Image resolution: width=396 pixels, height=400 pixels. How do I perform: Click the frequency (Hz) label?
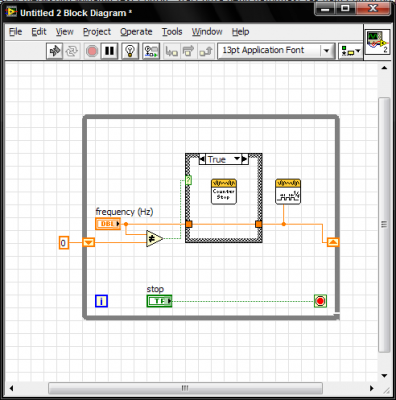(x=124, y=211)
